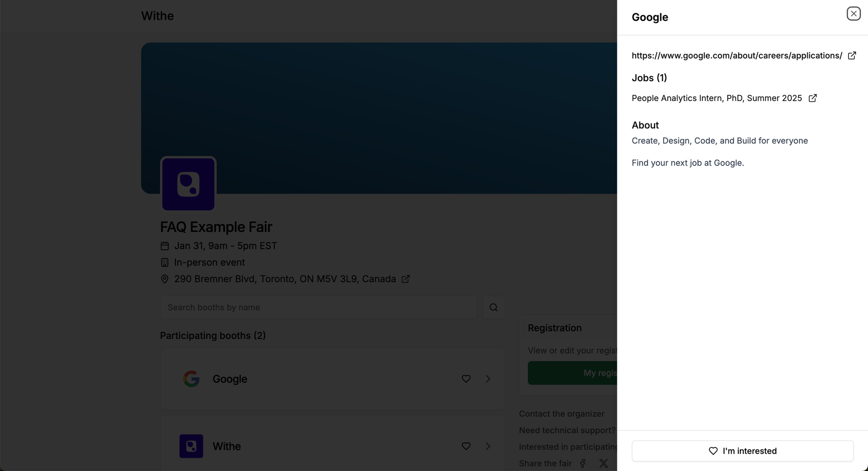Click 'Find your next job at Google.' text
868x471 pixels.
click(x=688, y=163)
